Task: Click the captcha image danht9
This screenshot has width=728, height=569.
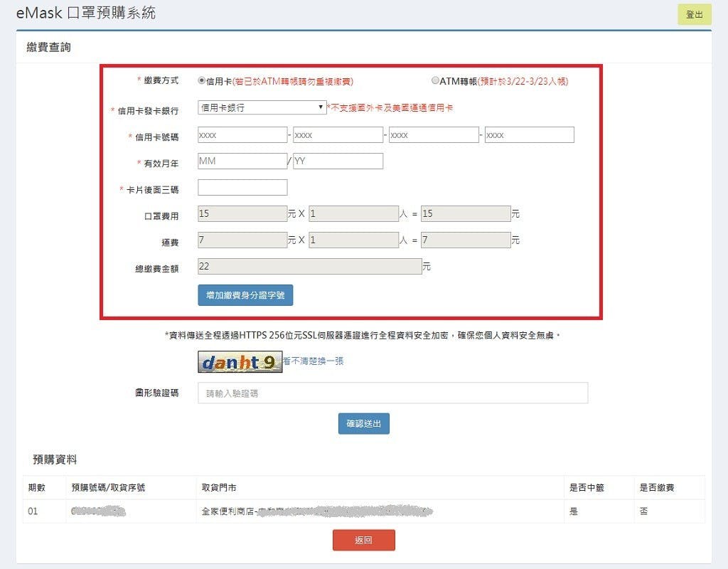Action: [240, 363]
